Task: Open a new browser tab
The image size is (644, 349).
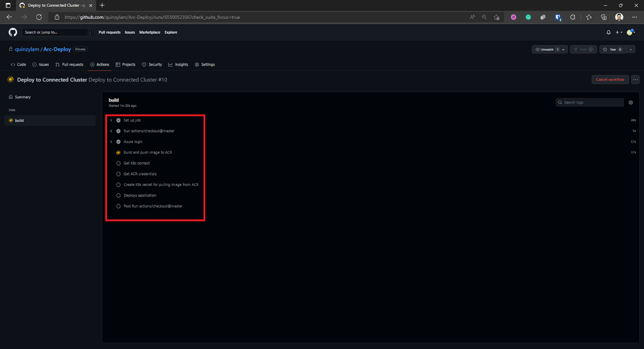Action: (x=102, y=5)
